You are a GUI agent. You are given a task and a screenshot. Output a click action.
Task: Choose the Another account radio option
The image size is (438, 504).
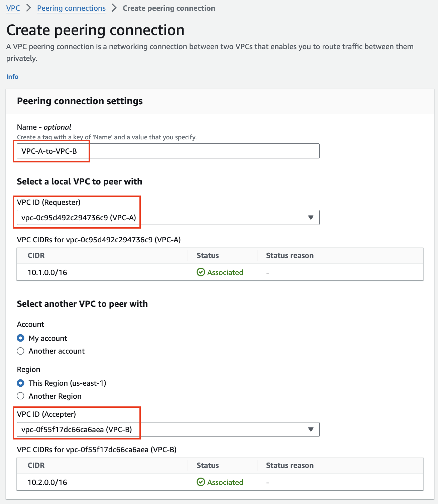click(x=20, y=351)
